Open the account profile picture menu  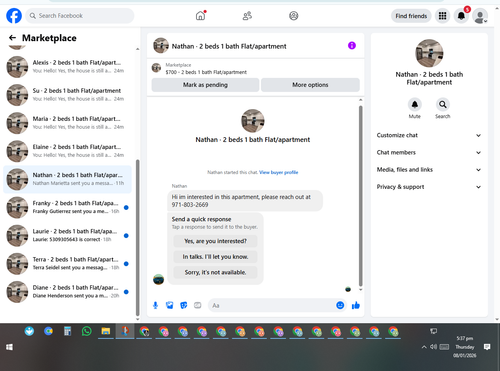tap(480, 16)
